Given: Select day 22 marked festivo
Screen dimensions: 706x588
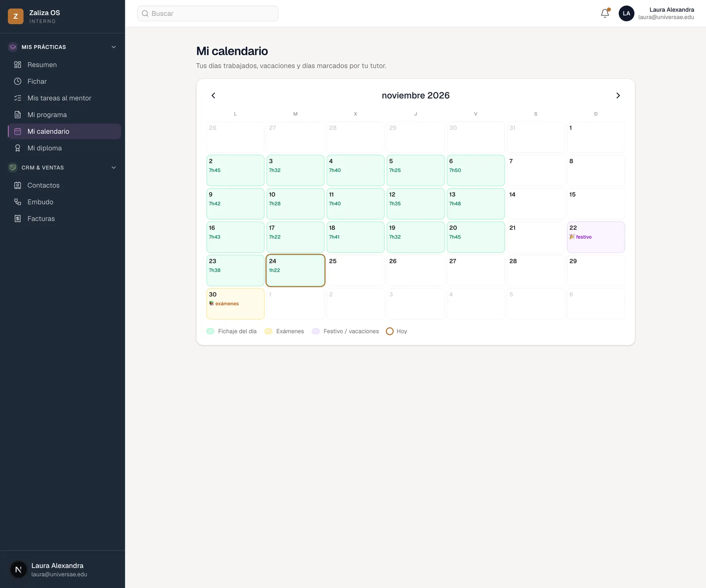Looking at the screenshot, I should click(x=596, y=237).
